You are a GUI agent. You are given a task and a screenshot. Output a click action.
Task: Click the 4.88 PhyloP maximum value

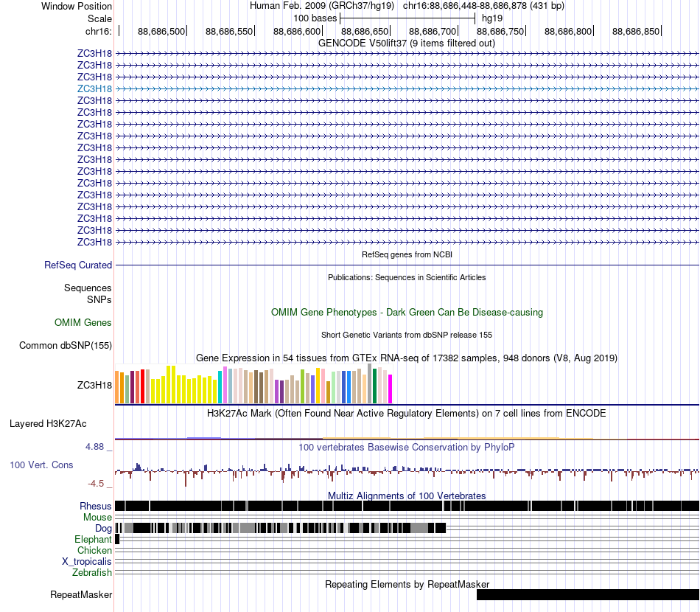pos(94,447)
